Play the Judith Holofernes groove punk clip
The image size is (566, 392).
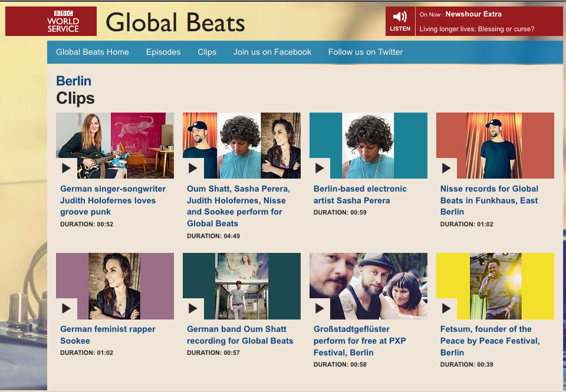[x=66, y=167]
